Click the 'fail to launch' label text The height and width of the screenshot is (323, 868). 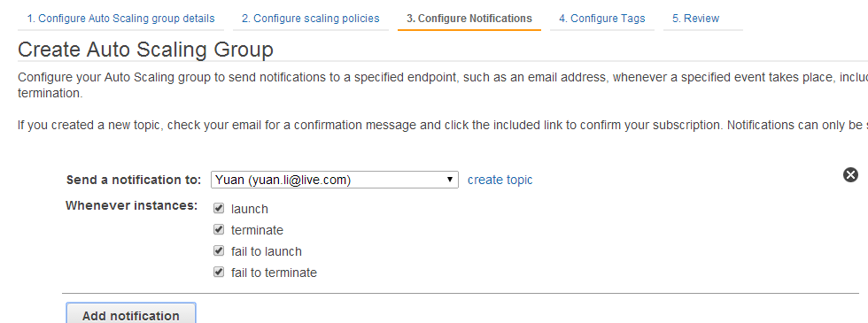(267, 251)
